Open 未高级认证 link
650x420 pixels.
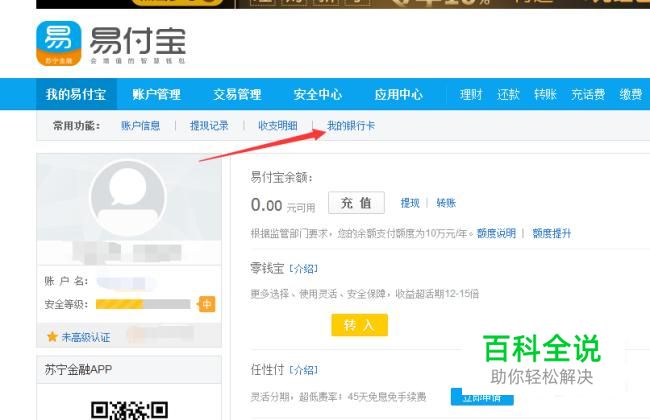point(86,337)
